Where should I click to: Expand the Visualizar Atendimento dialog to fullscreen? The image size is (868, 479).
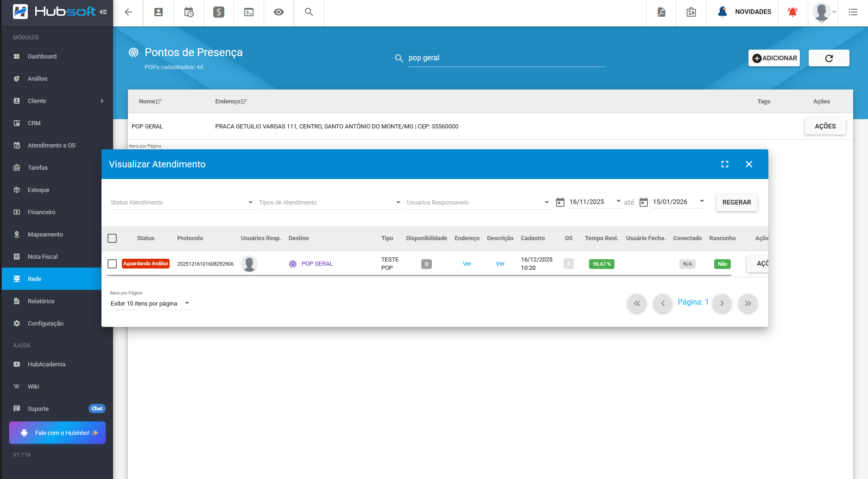(725, 164)
